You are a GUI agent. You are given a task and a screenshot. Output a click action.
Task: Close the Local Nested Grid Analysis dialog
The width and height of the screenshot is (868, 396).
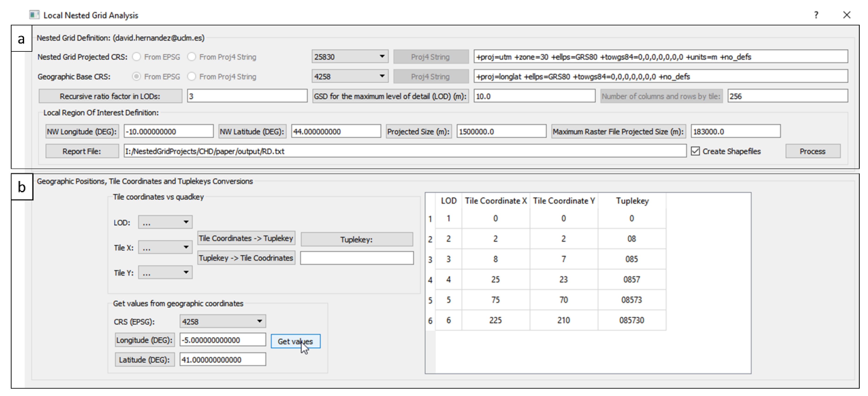846,15
